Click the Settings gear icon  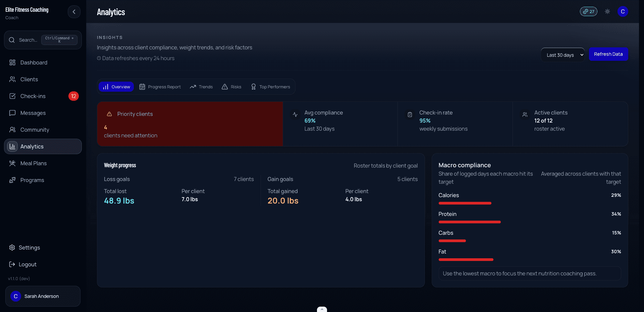point(12,248)
